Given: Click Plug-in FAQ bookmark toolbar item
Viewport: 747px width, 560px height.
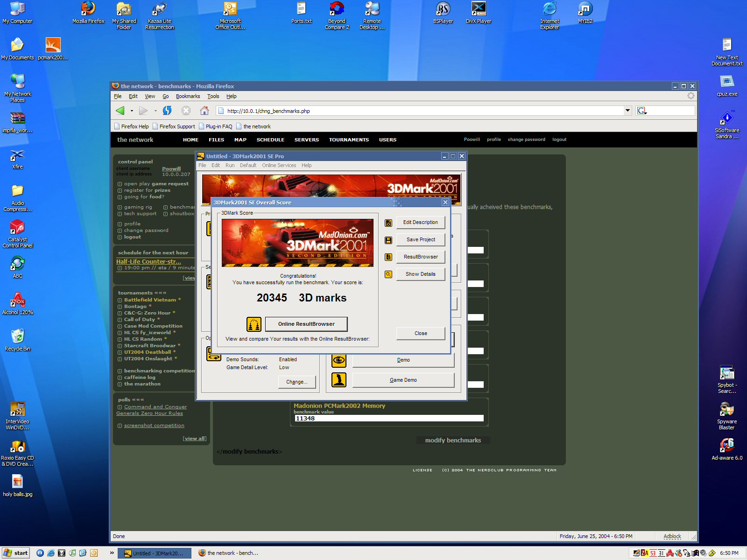Looking at the screenshot, I should pos(215,126).
